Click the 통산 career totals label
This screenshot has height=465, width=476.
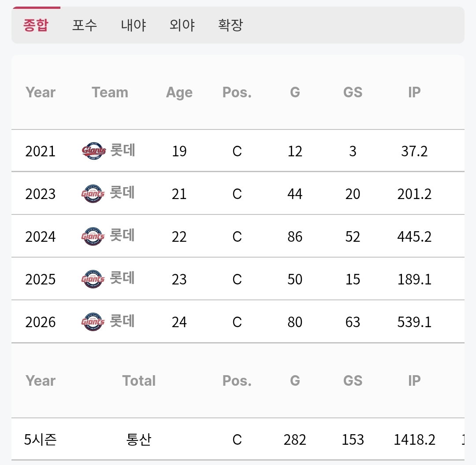pyautogui.click(x=139, y=439)
